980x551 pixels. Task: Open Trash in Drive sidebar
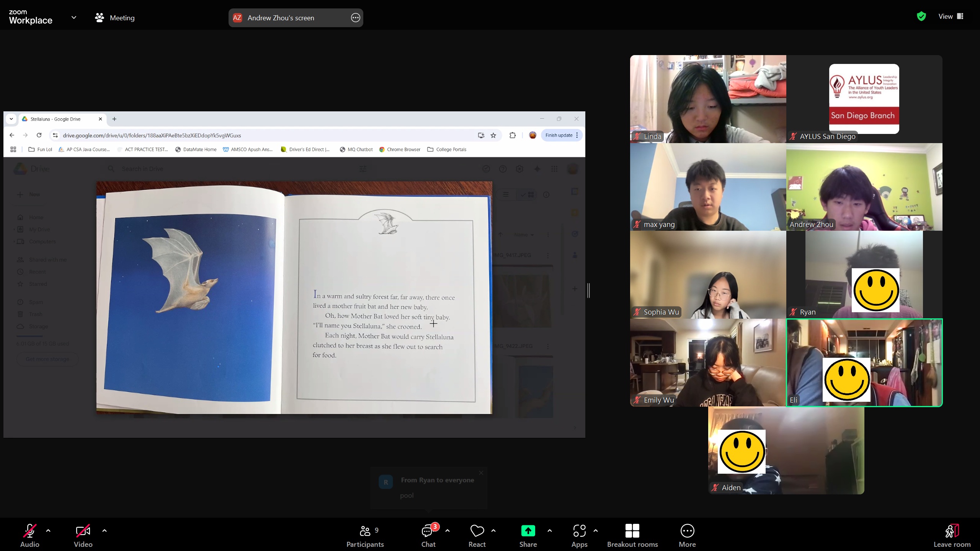point(30,314)
